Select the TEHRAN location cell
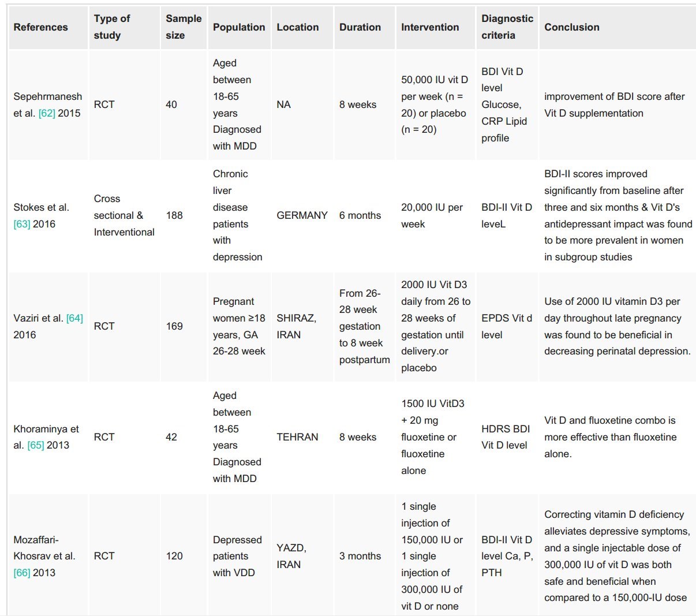Image resolution: width=696 pixels, height=616 pixels. [x=297, y=437]
